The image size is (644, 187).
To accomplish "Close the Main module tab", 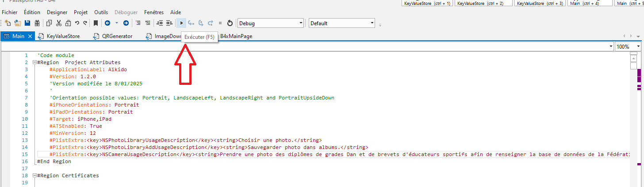I will tap(30, 36).
